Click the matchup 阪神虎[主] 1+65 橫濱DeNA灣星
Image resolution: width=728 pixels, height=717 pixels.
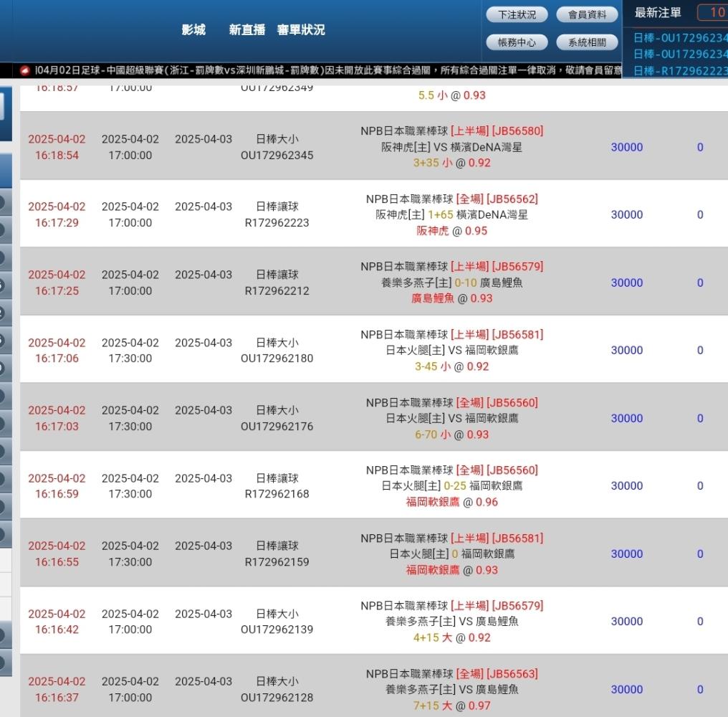[451, 214]
